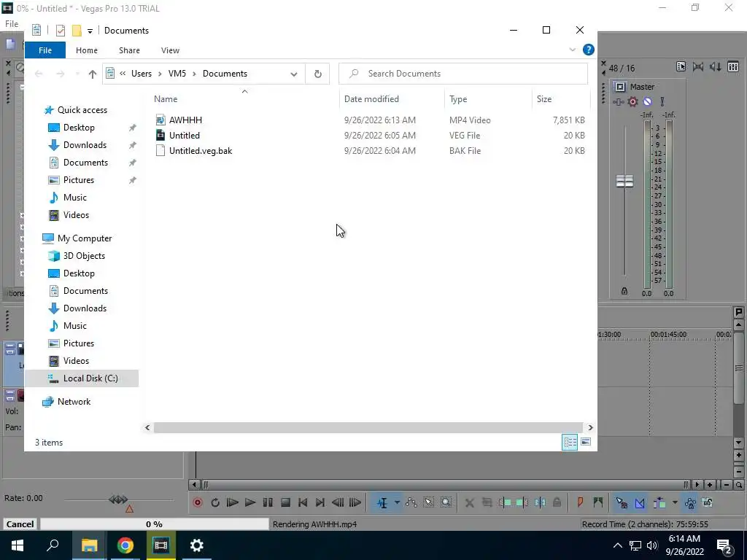Click Cancel to stop rendering AWHHH.mp4
Screen dimensions: 747x560
[20, 524]
